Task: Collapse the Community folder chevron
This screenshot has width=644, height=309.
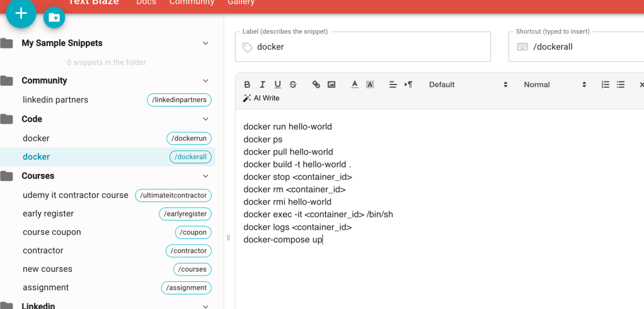Action: click(x=206, y=81)
